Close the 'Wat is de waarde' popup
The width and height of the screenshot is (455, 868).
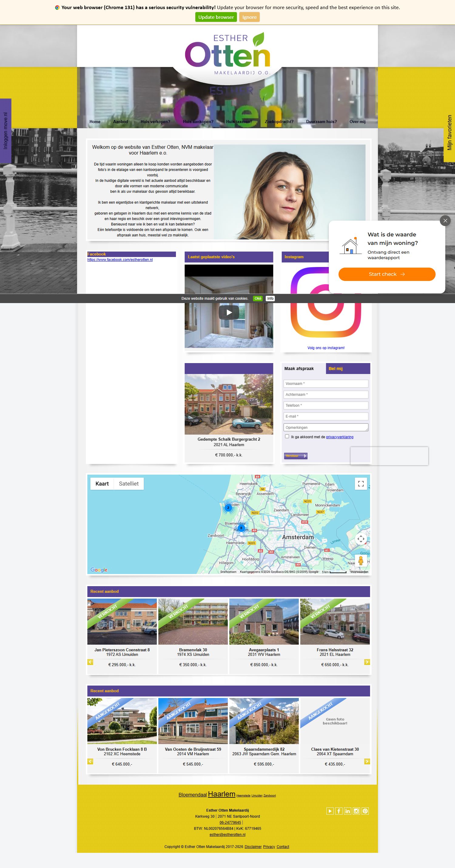[445, 221]
